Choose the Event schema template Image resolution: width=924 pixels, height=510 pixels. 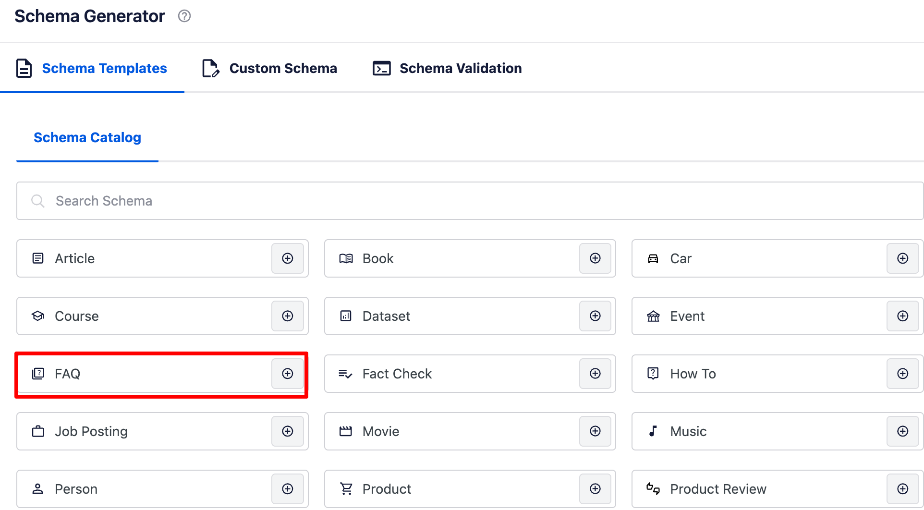click(x=777, y=316)
